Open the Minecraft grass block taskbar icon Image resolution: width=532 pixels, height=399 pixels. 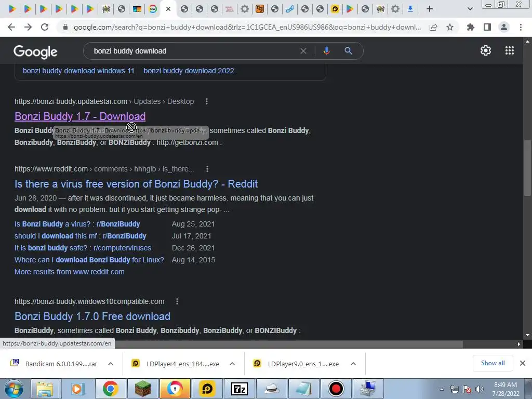(x=142, y=389)
